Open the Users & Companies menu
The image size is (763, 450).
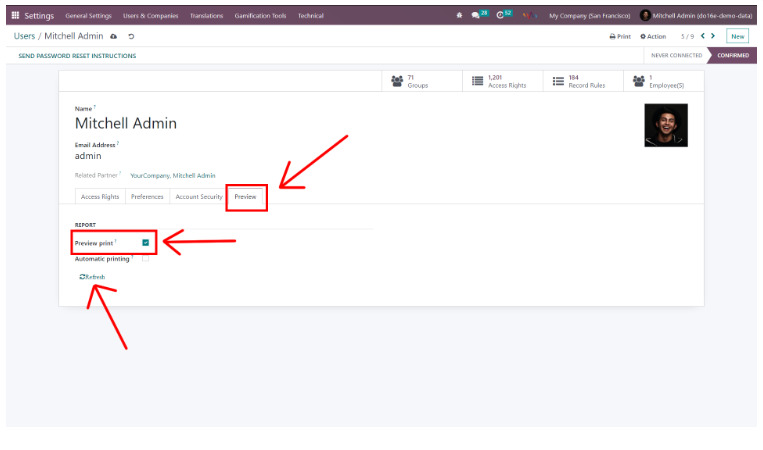149,15
